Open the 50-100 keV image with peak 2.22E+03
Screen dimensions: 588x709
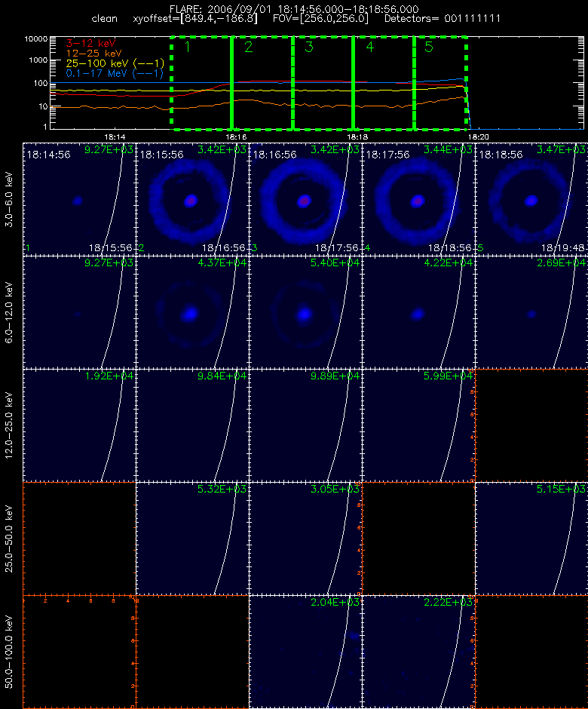point(418,652)
